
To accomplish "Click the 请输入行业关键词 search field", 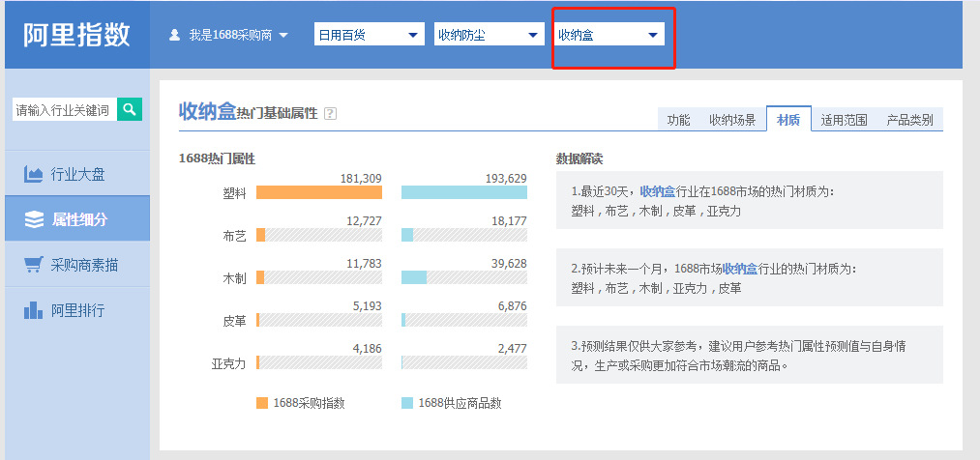I will click(65, 110).
